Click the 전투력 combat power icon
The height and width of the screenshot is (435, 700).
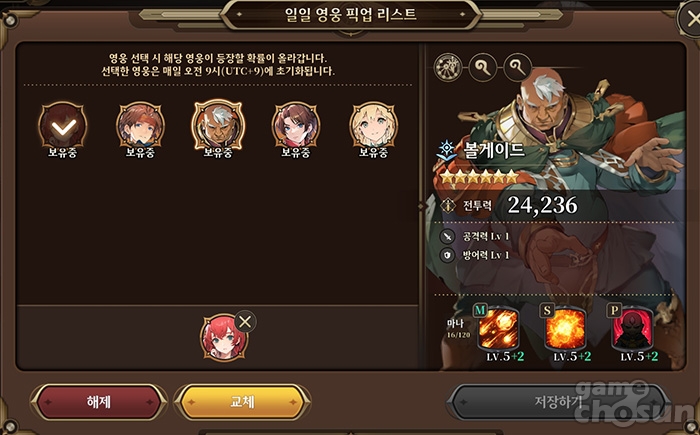tap(448, 205)
